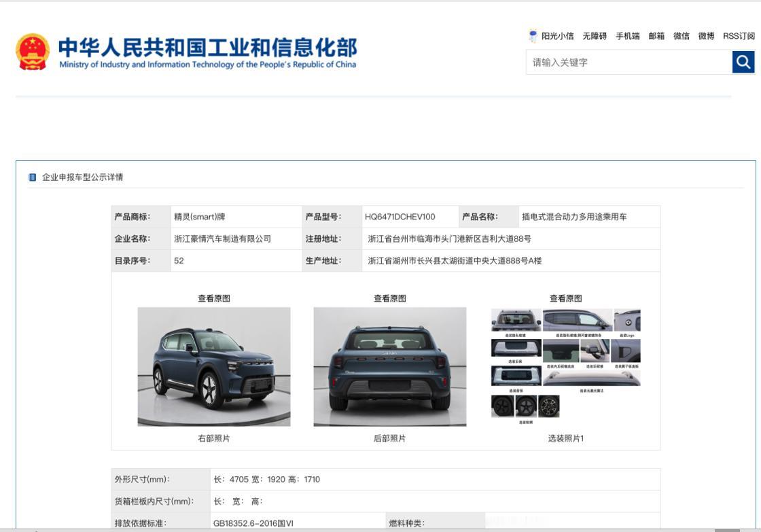Open the 无障碍 accessibility link

coord(595,36)
